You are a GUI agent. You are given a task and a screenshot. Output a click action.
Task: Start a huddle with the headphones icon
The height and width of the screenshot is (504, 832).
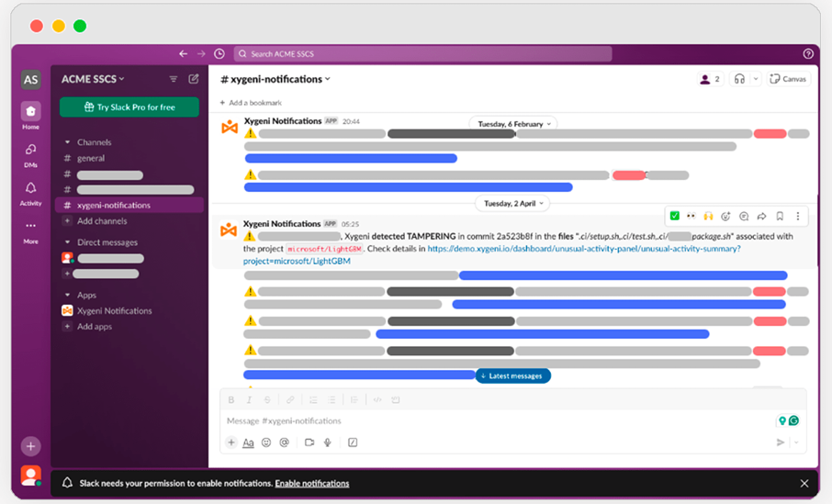pos(739,79)
